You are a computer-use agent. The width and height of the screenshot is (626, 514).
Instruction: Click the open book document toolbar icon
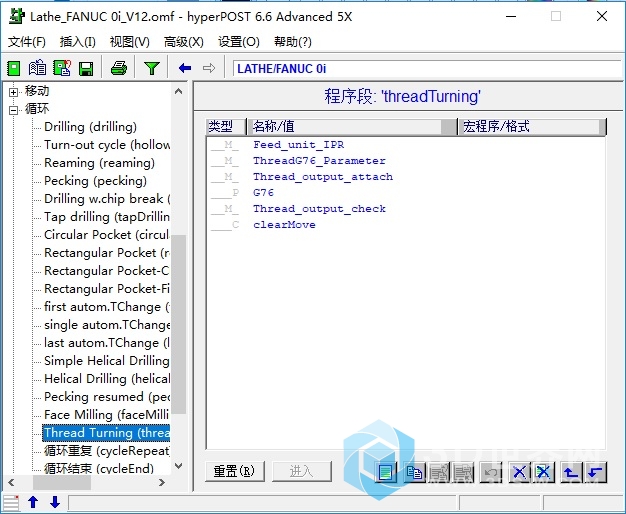coord(38,68)
